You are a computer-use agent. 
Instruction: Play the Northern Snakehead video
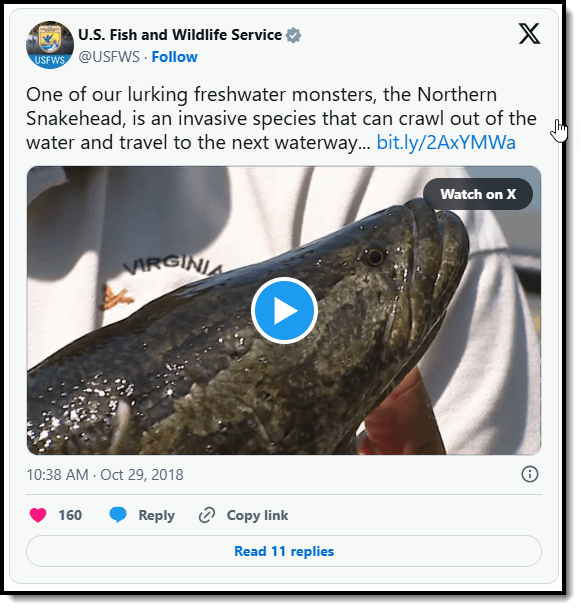284,310
